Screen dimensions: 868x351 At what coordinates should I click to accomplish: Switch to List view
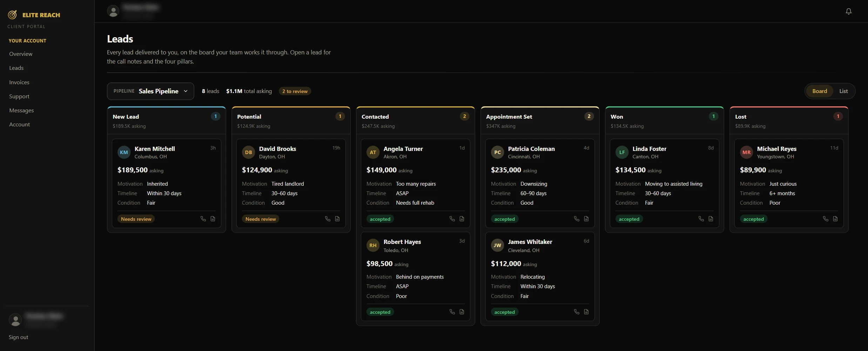pyautogui.click(x=843, y=91)
